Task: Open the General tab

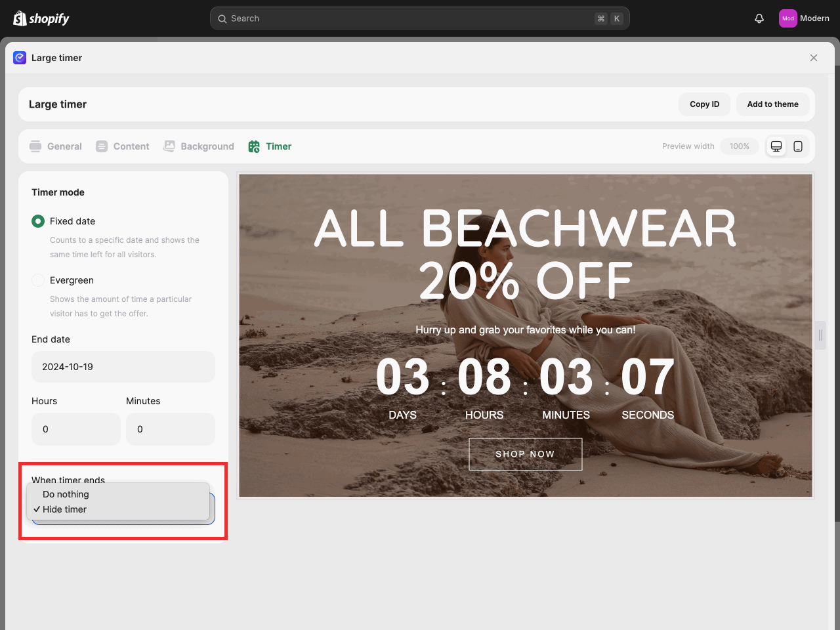Action: pyautogui.click(x=56, y=146)
